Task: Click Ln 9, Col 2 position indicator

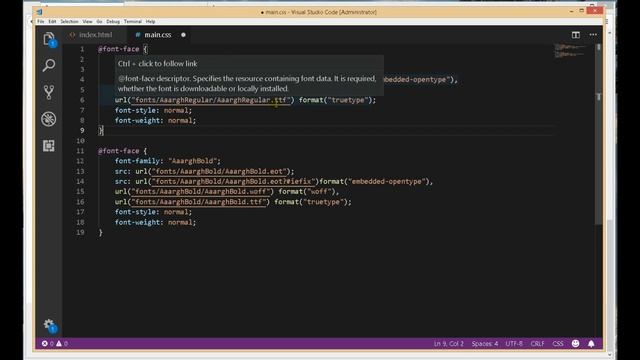Action: 449,344
